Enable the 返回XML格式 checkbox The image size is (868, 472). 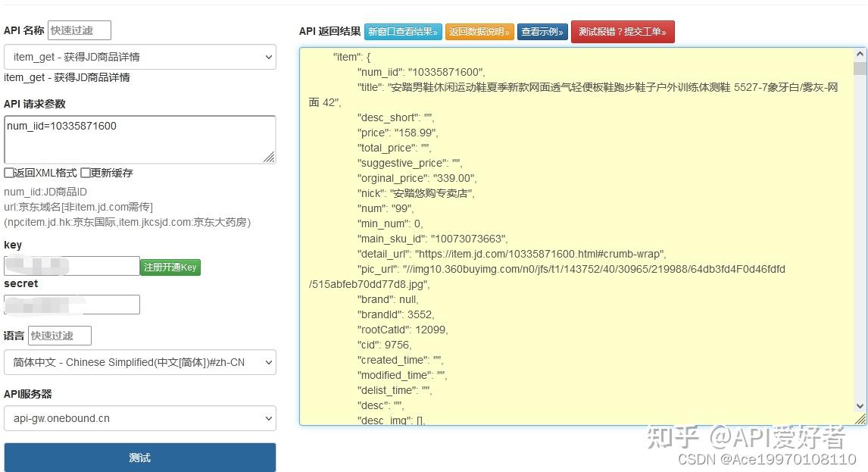click(x=7, y=174)
